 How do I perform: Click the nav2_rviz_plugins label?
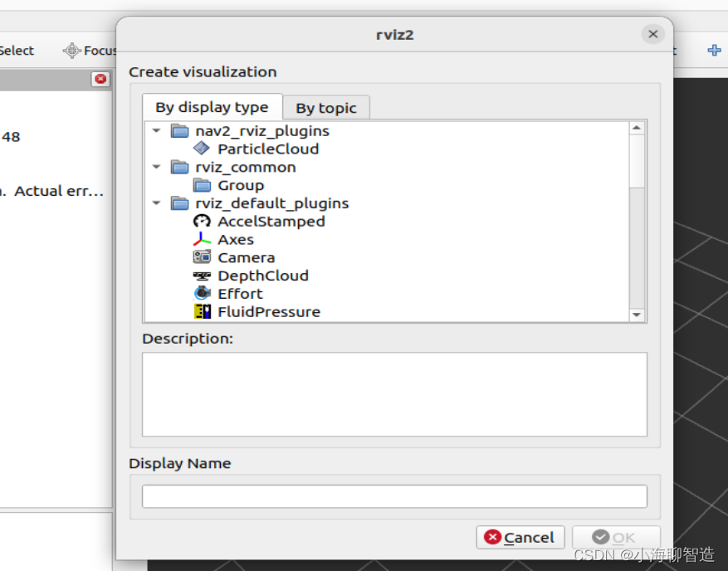(262, 131)
